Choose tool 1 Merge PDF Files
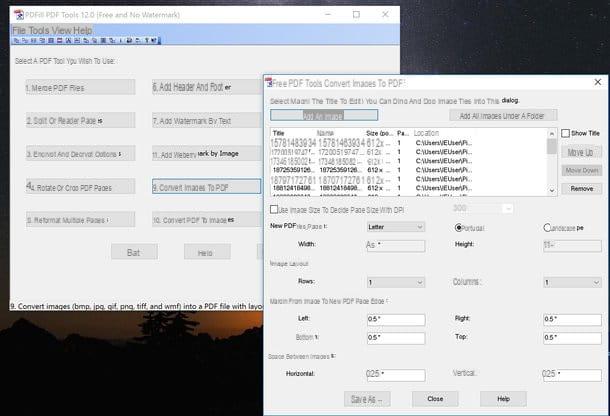This screenshot has width=610, height=416. (81, 88)
